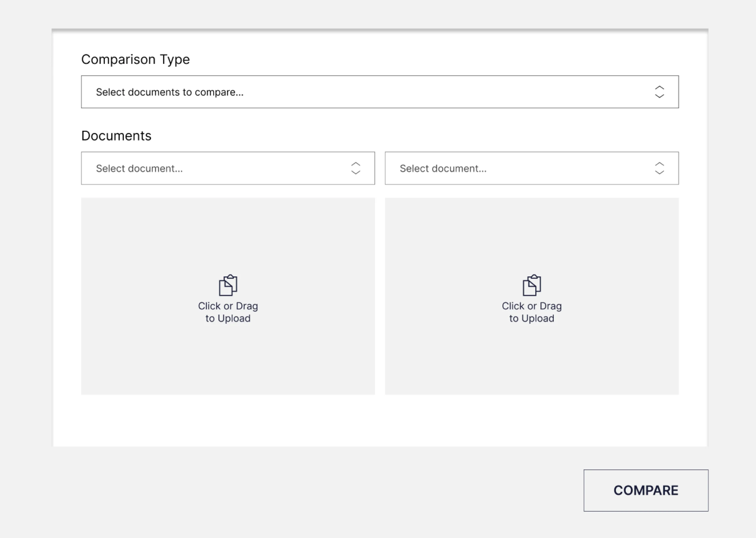Click down chevron of right document selector
This screenshot has height=538, width=756.
coord(659,172)
